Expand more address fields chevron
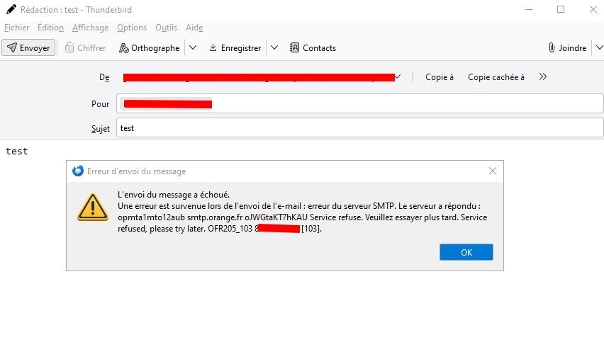This screenshot has height=364, width=604. point(543,76)
